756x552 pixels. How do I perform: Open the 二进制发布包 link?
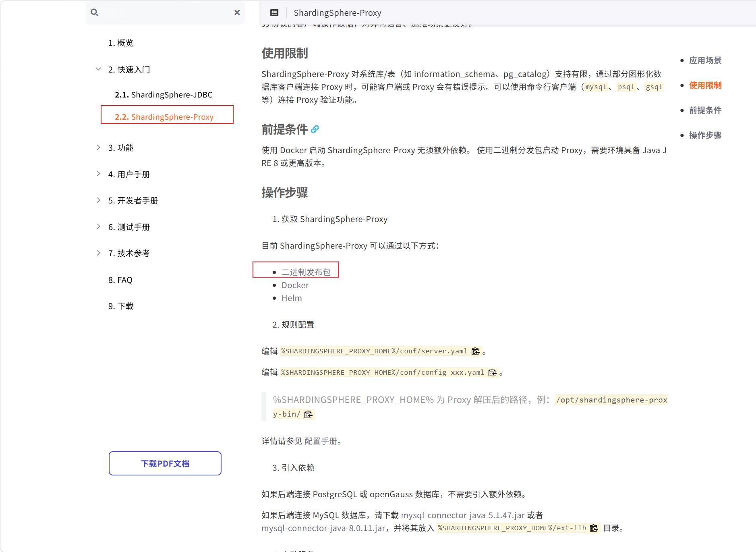306,272
